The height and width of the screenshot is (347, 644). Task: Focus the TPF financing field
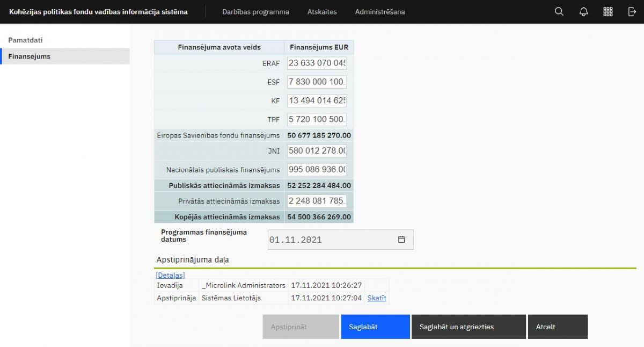(317, 119)
